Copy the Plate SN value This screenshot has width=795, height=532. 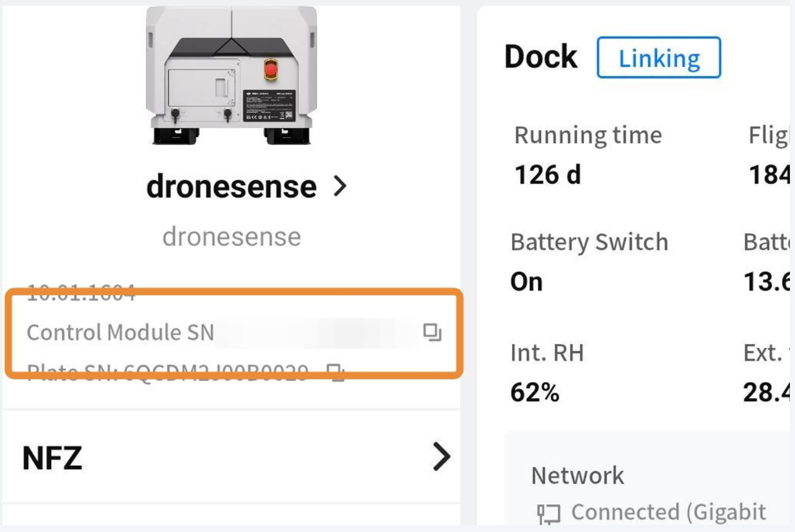point(335,372)
